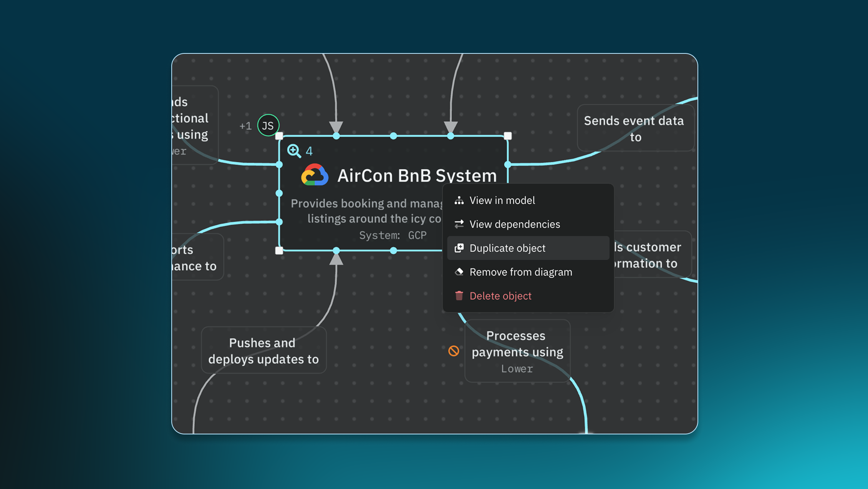The height and width of the screenshot is (489, 868).
Task: Click the Duplicate object icon
Action: 459,248
